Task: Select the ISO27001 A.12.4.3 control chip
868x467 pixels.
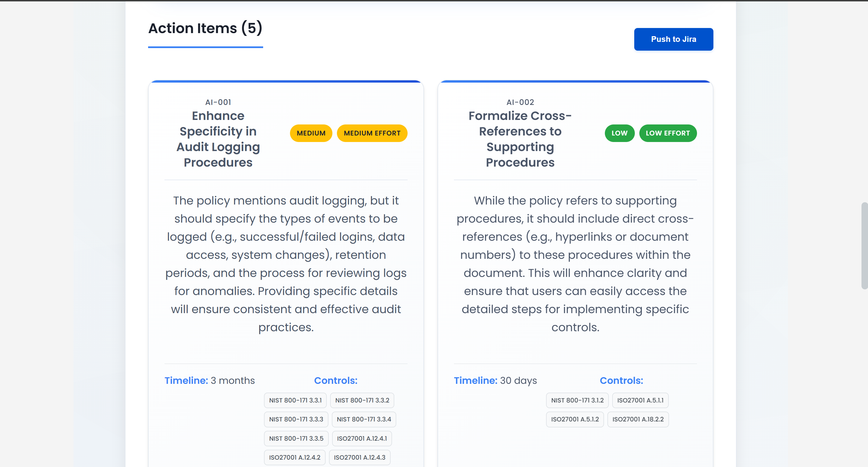Action: pos(359,457)
